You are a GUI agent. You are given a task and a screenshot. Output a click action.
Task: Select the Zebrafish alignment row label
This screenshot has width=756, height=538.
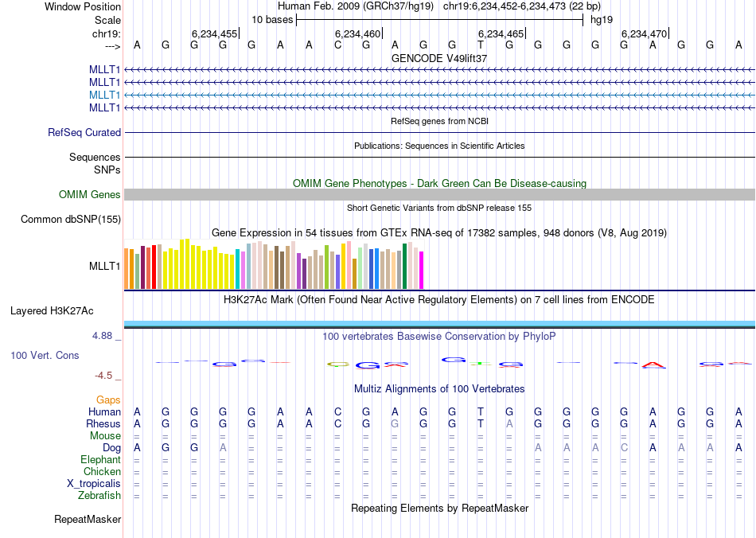tap(101, 496)
